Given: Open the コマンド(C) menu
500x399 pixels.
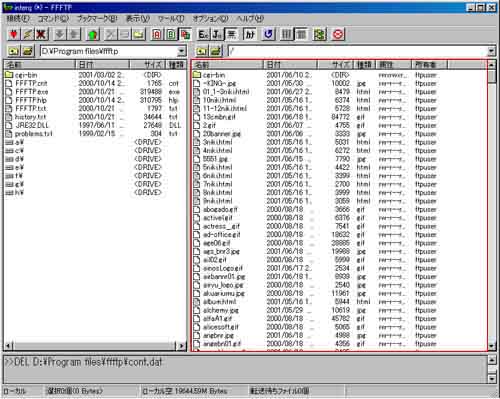Looking at the screenshot, I should pyautogui.click(x=53, y=19).
